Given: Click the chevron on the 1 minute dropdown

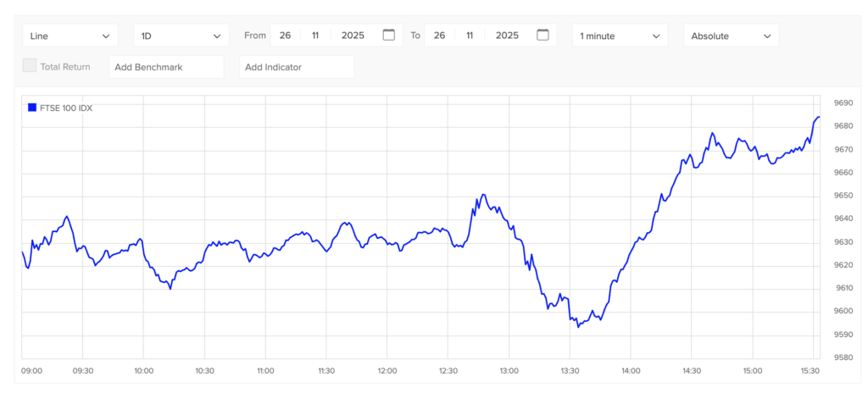Looking at the screenshot, I should point(656,36).
